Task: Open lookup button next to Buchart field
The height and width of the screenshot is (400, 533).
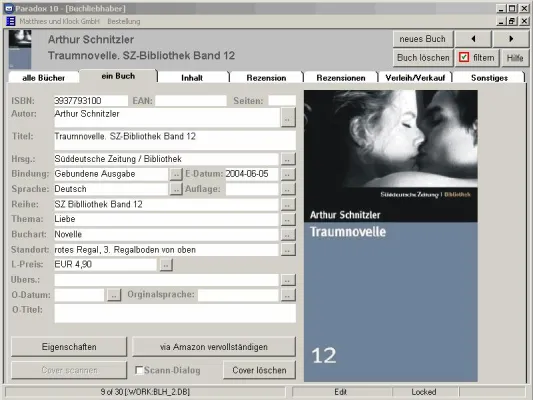Action: tap(288, 234)
